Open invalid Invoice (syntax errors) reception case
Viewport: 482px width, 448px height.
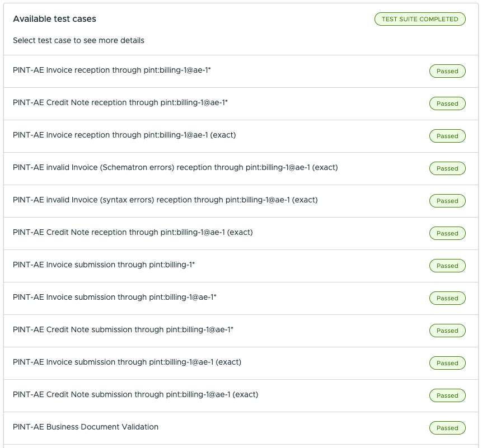coord(241,201)
